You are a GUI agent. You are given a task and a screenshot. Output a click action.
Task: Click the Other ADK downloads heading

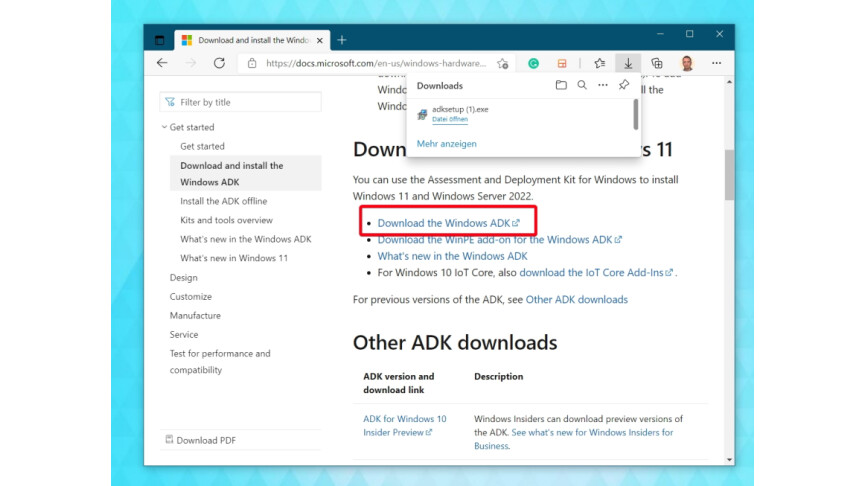(455, 343)
